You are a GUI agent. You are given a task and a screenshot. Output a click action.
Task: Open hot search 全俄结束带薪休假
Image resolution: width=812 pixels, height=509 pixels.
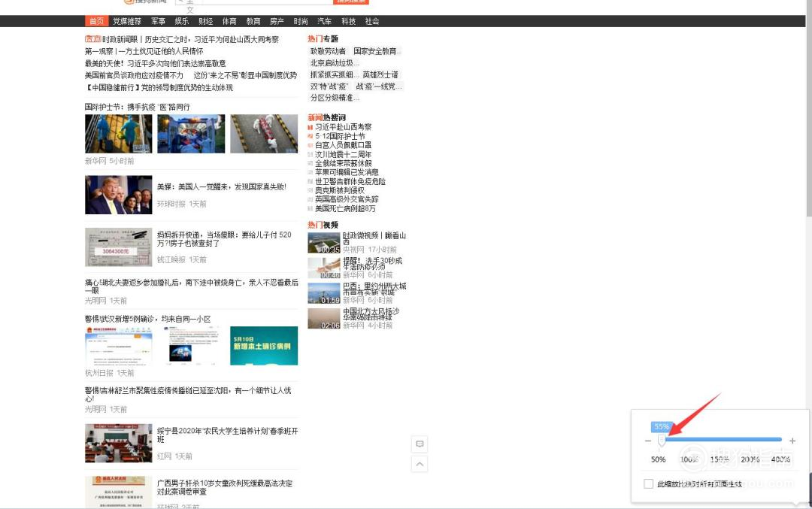pos(343,163)
